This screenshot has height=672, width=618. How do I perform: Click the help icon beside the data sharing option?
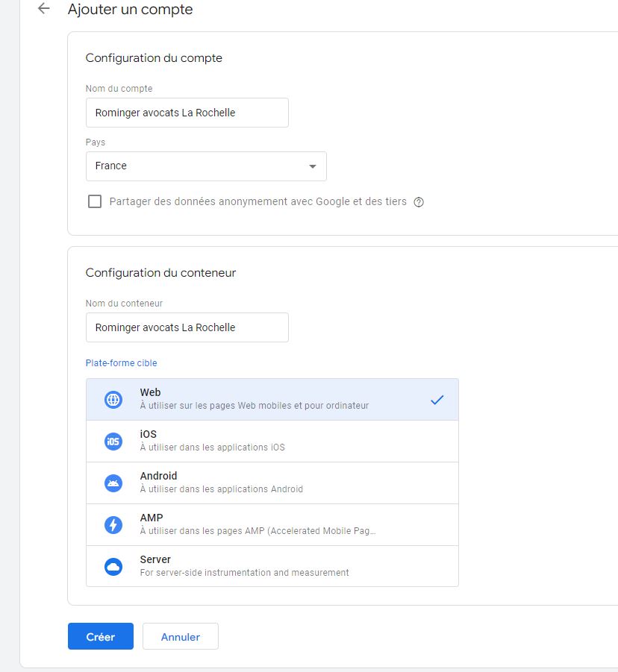(419, 202)
